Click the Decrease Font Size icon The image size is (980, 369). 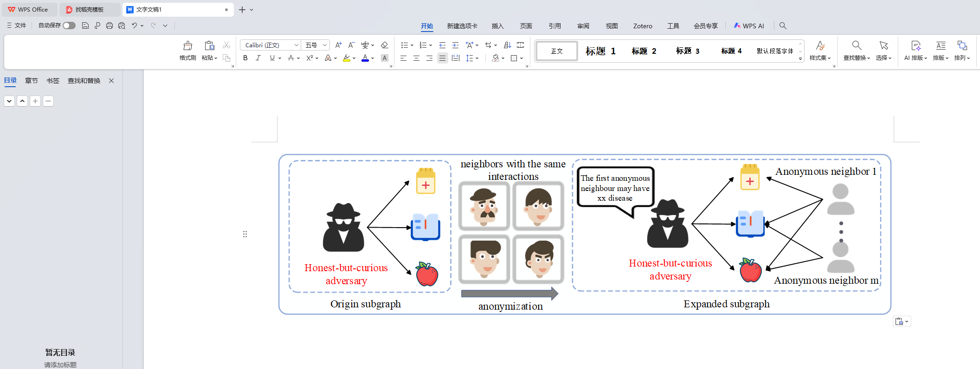click(351, 45)
